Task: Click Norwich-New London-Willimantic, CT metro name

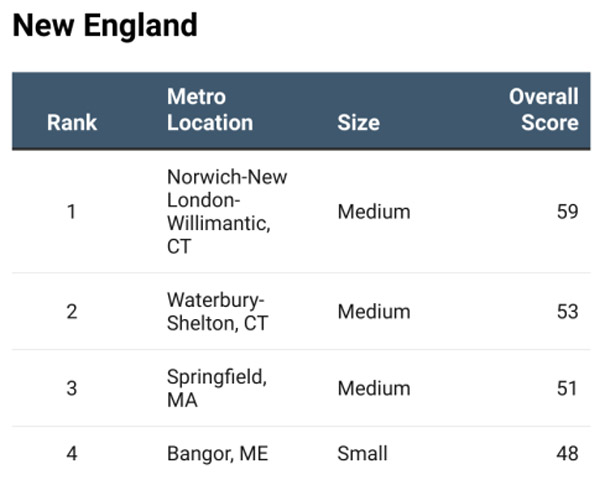Action: click(227, 211)
